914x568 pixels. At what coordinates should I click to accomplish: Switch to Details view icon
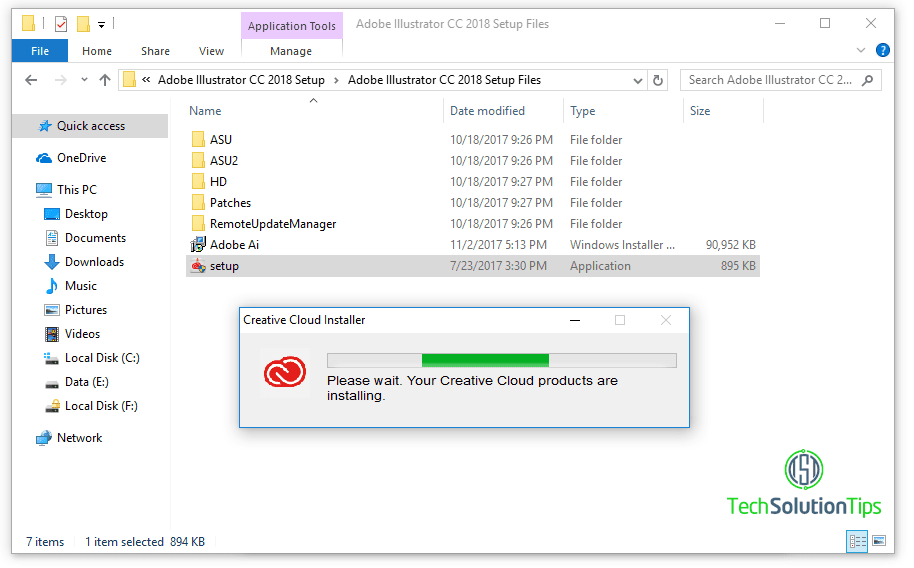pos(857,541)
